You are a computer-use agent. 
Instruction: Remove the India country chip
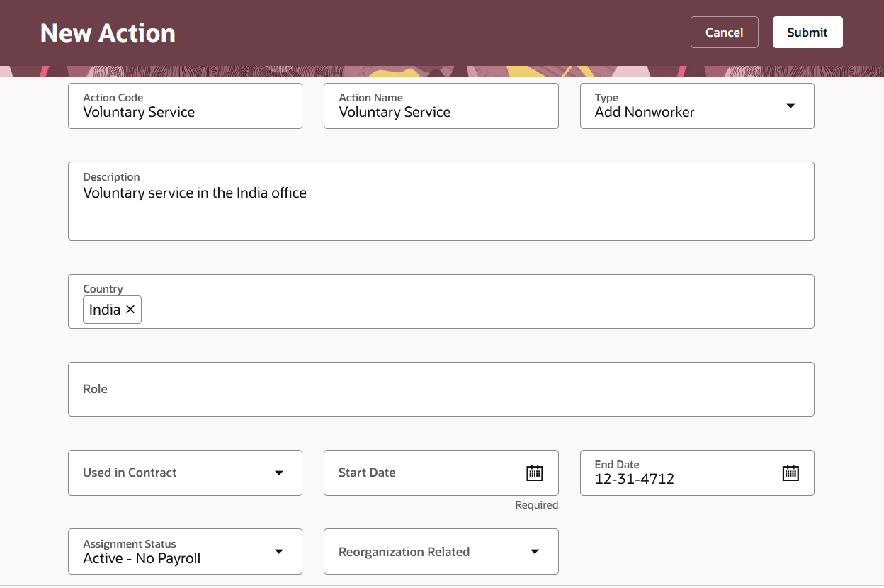coord(130,310)
